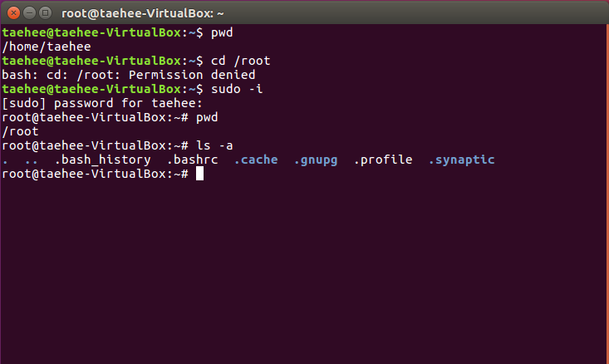Click the .bashrc file name
This screenshot has height=364, width=609.
coord(192,160)
